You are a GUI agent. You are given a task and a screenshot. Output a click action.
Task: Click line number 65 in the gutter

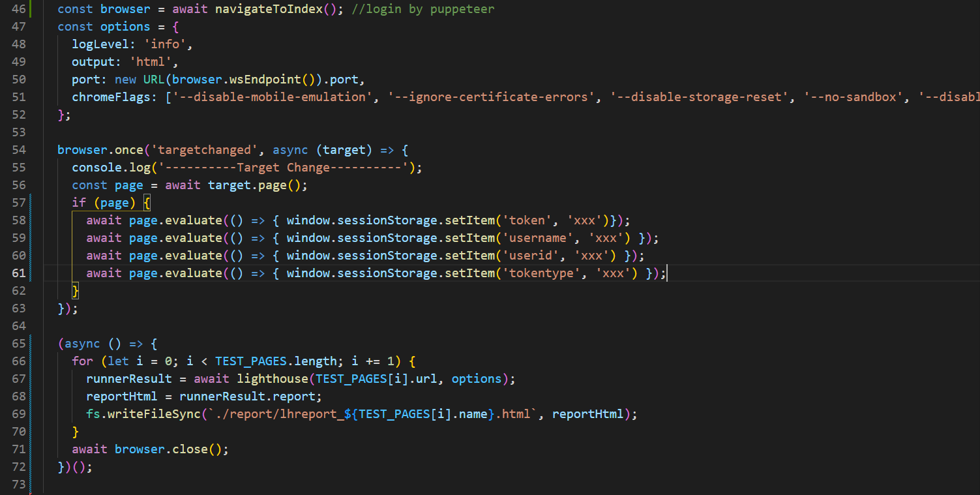click(x=19, y=344)
